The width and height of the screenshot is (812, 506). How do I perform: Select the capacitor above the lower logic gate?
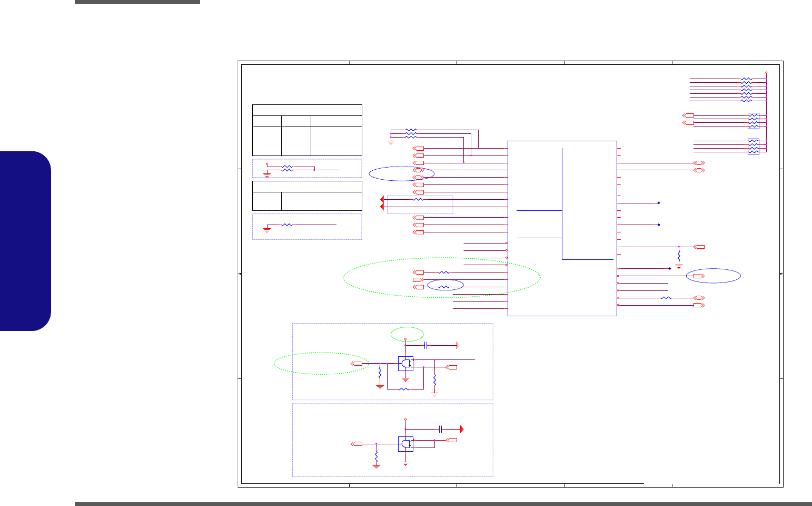coord(440,428)
